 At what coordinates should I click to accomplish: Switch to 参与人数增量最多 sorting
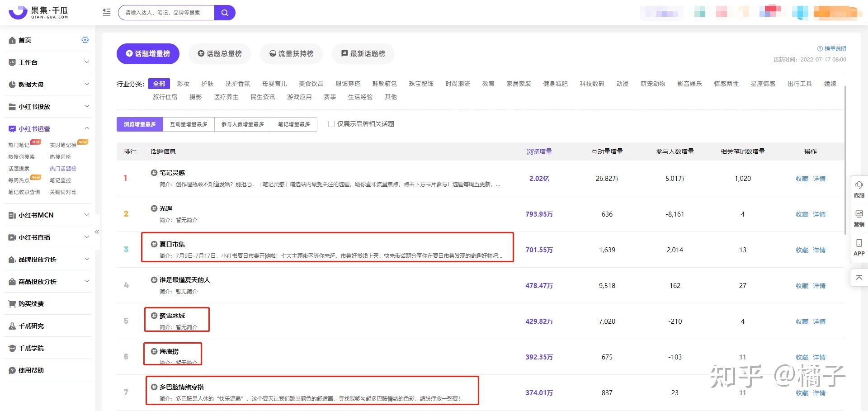(243, 124)
